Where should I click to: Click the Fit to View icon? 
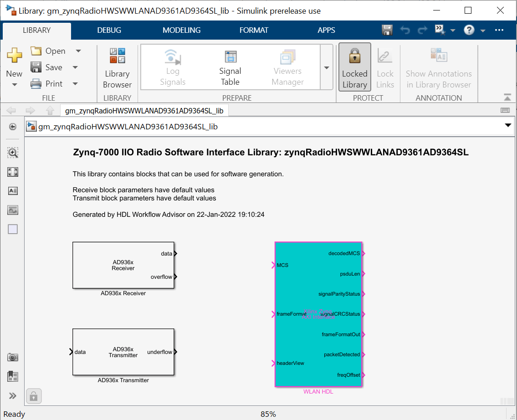click(13, 172)
